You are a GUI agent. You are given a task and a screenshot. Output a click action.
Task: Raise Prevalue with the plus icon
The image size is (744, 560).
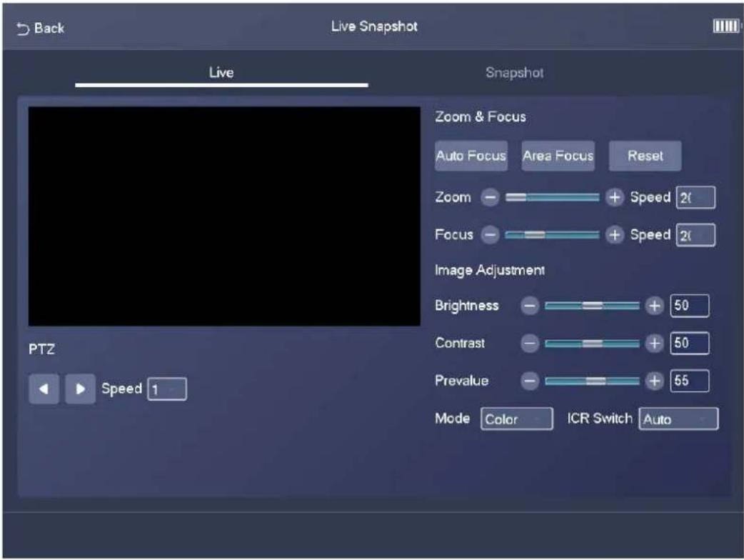[x=654, y=381]
